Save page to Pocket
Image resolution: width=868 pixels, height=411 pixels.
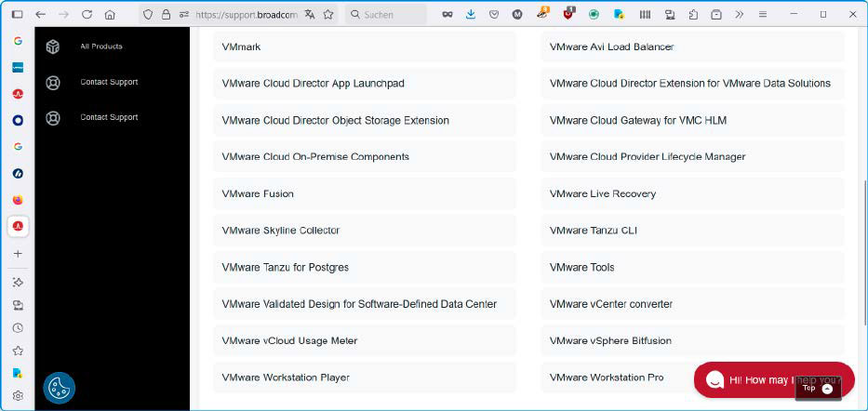pos(494,15)
